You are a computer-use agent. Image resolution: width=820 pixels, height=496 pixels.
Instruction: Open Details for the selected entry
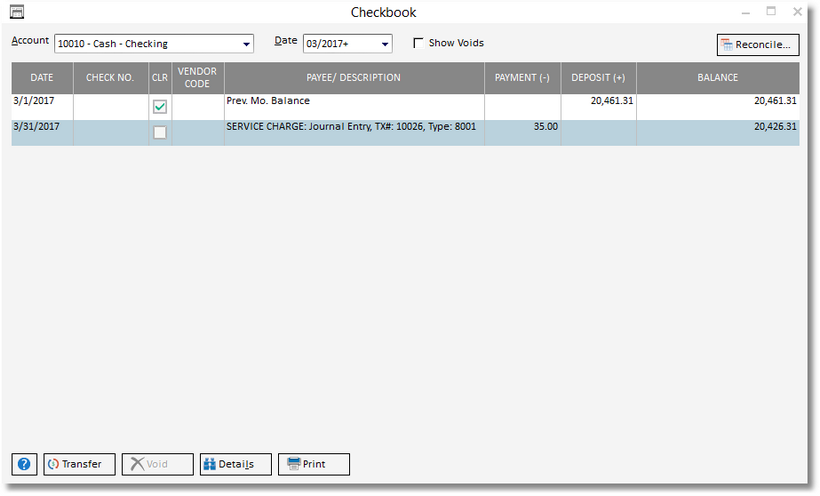tap(235, 464)
